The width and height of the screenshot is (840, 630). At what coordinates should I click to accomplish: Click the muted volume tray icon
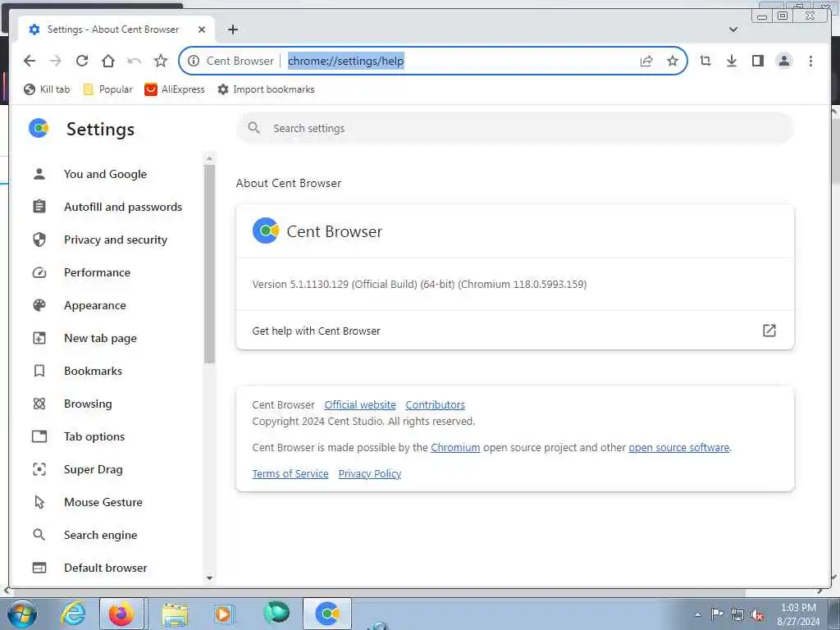[x=757, y=614]
